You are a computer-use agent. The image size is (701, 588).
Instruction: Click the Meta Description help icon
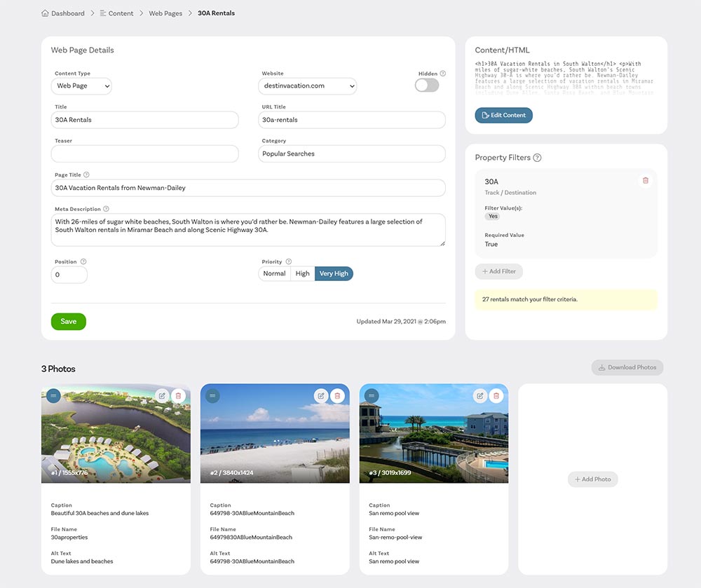[x=106, y=209]
